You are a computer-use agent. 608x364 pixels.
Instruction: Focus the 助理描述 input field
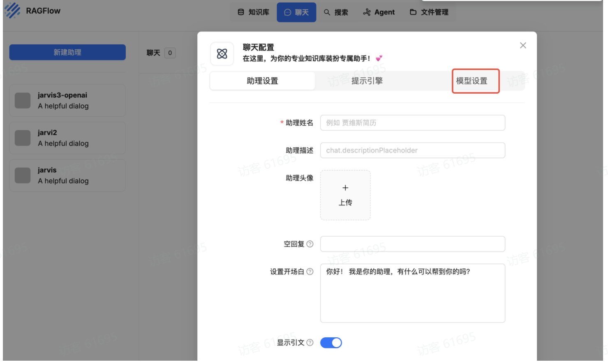pyautogui.click(x=413, y=150)
